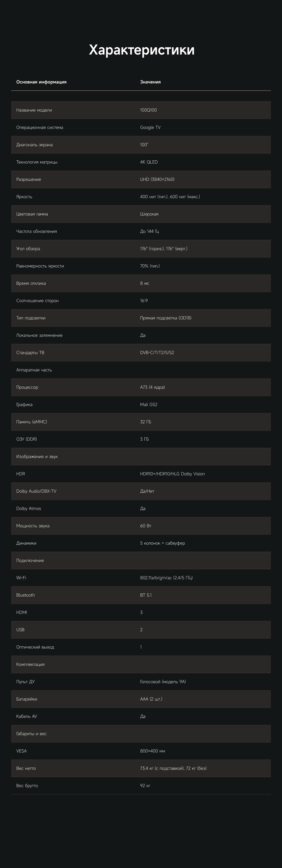Click the Google TV operating system value
282x868 pixels.
[x=150, y=127]
